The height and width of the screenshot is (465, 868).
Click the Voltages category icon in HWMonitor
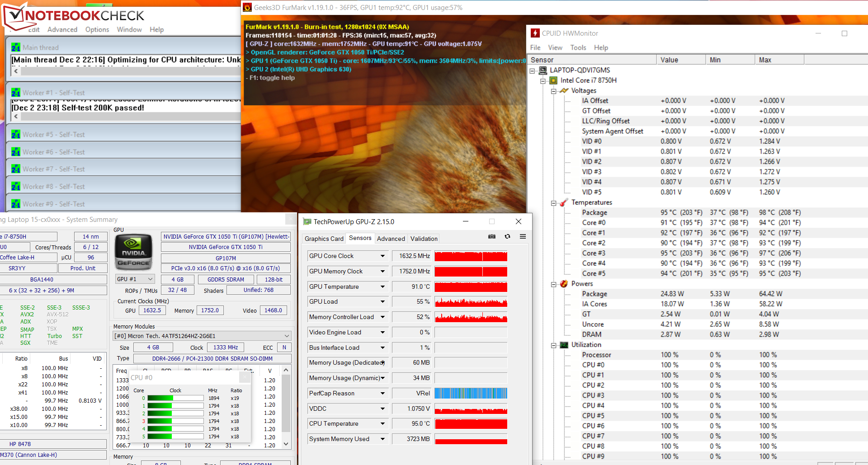(564, 90)
